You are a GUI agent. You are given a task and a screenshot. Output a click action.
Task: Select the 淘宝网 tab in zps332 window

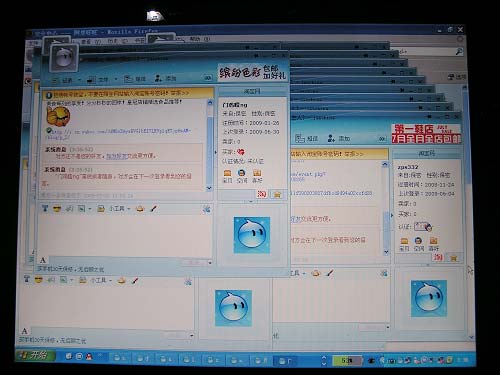coord(427,154)
